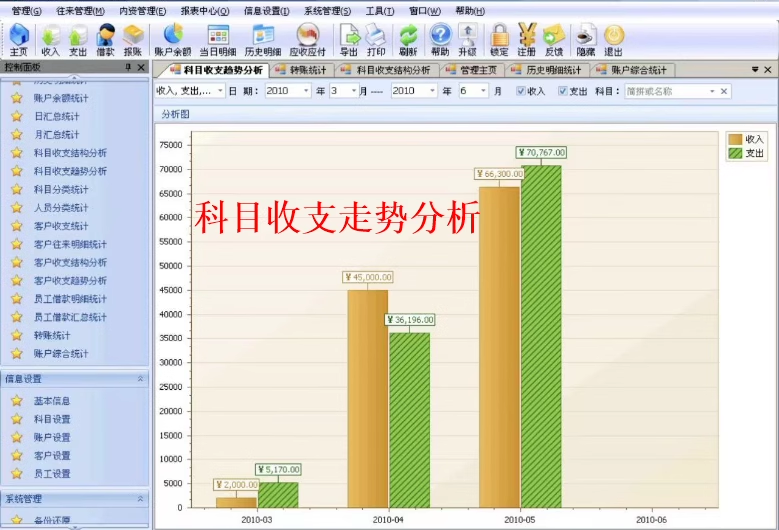Viewport: 779px width, 530px height.
Task: Click the 收入 legend color swatch
Action: point(735,139)
